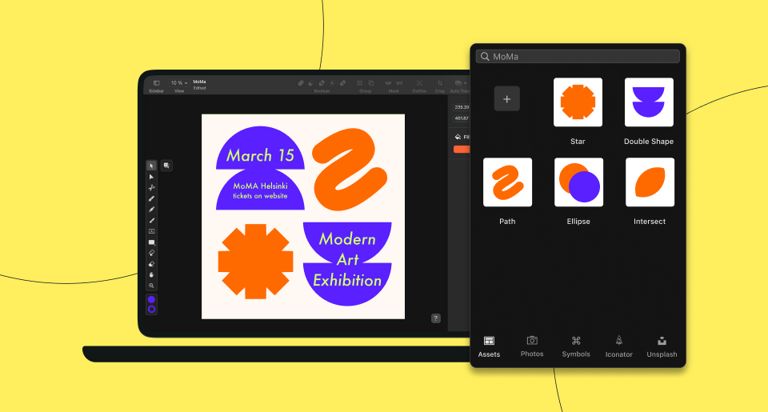
Task: Click the Crop icon in toolbar
Action: (x=440, y=83)
